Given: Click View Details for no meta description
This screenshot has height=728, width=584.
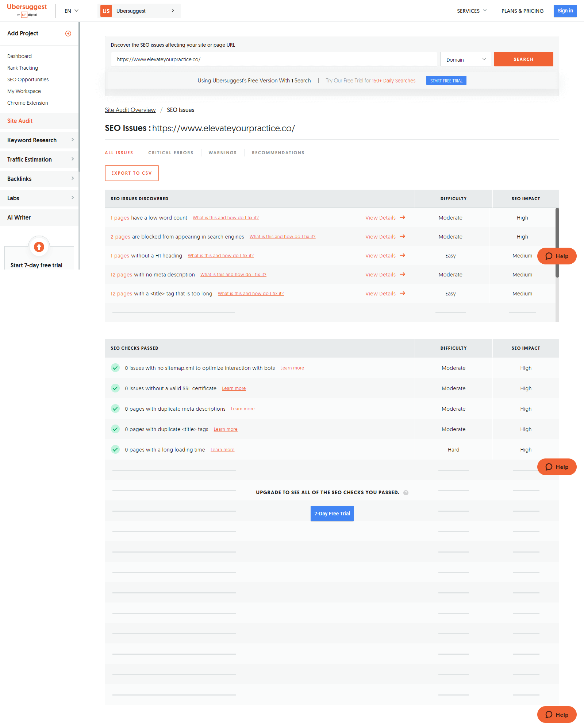Looking at the screenshot, I should click(381, 275).
